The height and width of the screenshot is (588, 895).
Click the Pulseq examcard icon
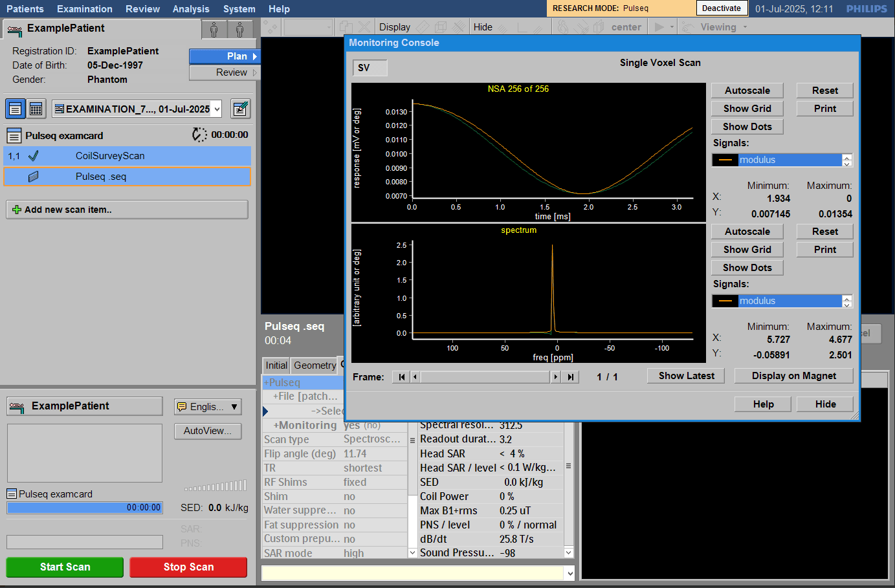[14, 136]
